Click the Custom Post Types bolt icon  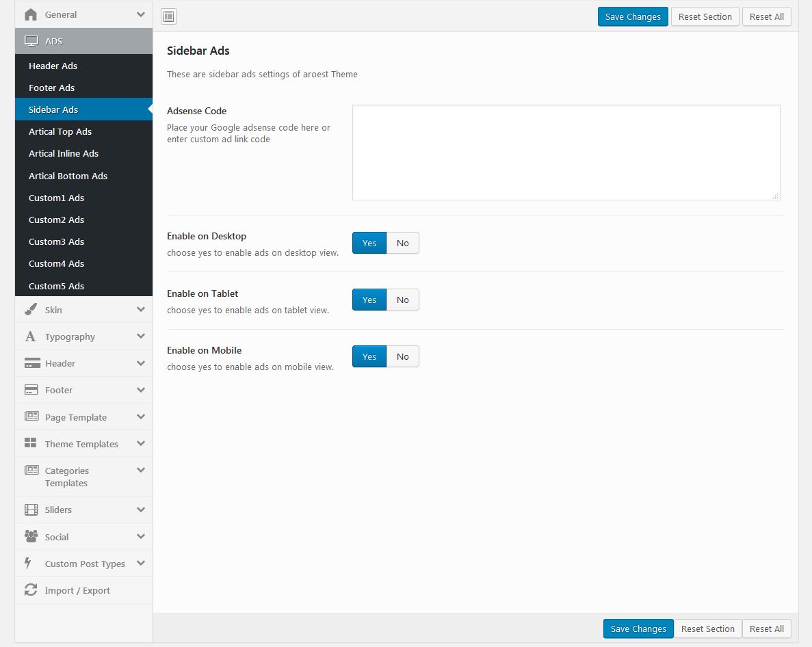pyautogui.click(x=29, y=564)
